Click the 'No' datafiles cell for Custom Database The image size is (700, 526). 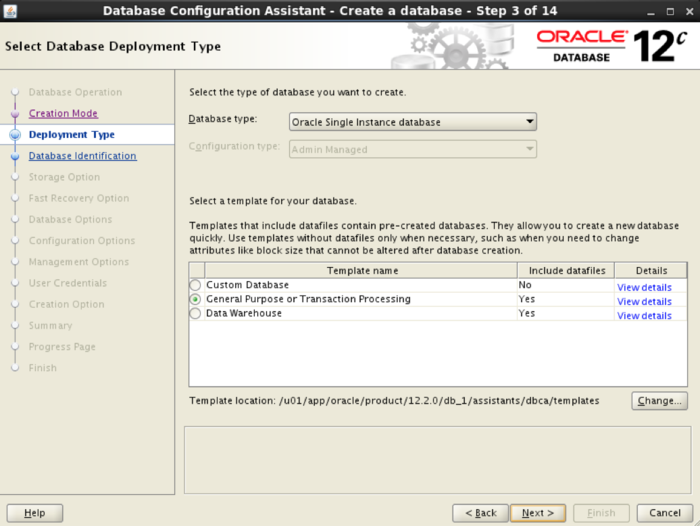coord(566,285)
